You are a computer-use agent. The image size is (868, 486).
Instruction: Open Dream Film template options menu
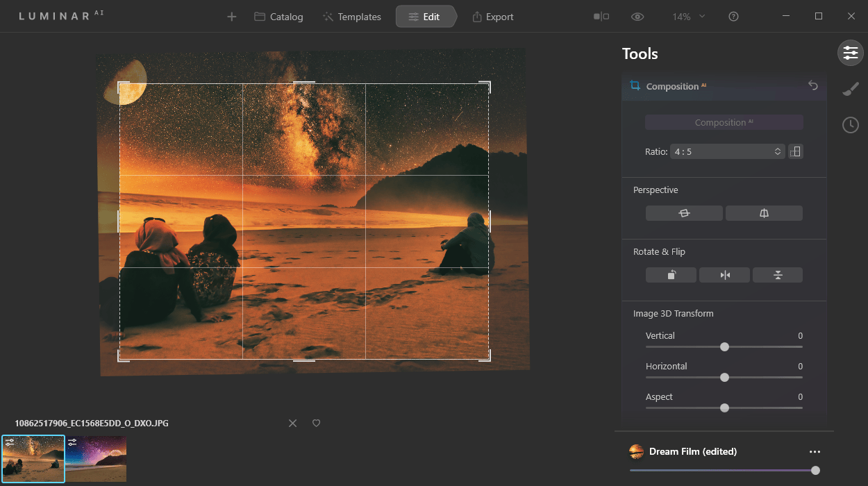pyautogui.click(x=815, y=451)
